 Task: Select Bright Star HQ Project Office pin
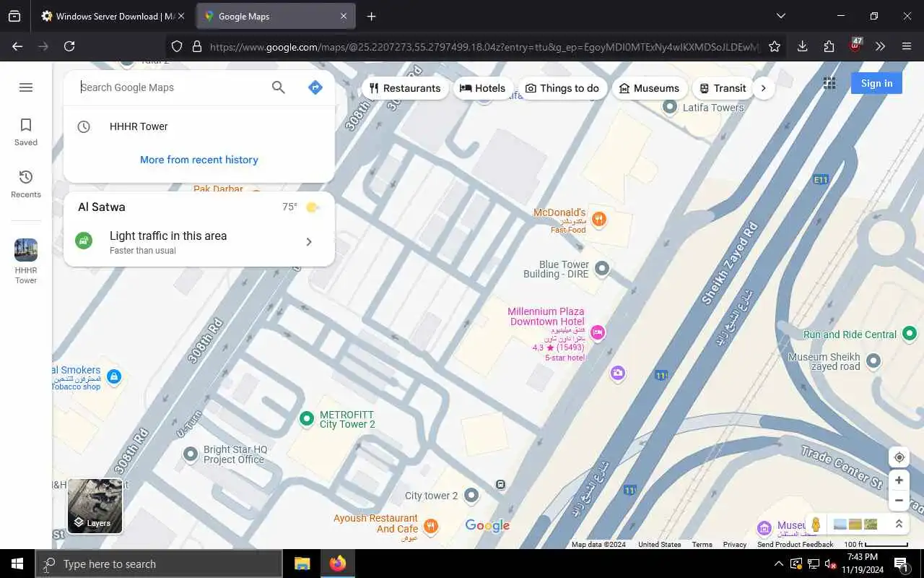(190, 454)
